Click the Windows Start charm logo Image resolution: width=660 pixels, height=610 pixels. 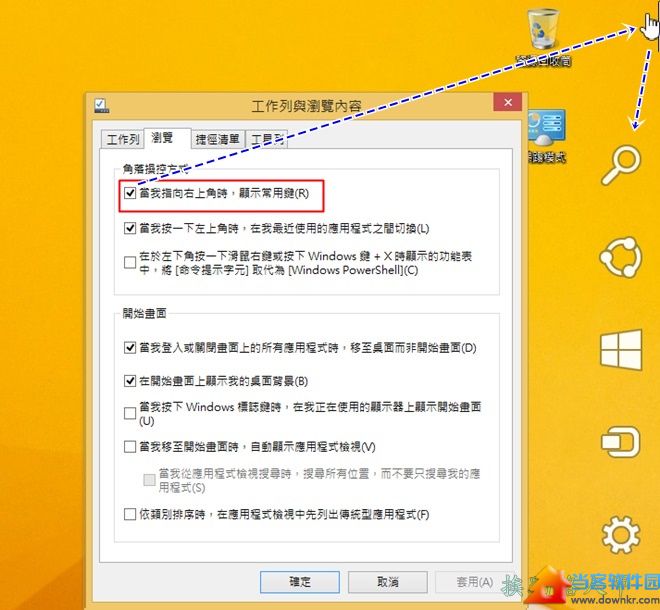pyautogui.click(x=621, y=350)
